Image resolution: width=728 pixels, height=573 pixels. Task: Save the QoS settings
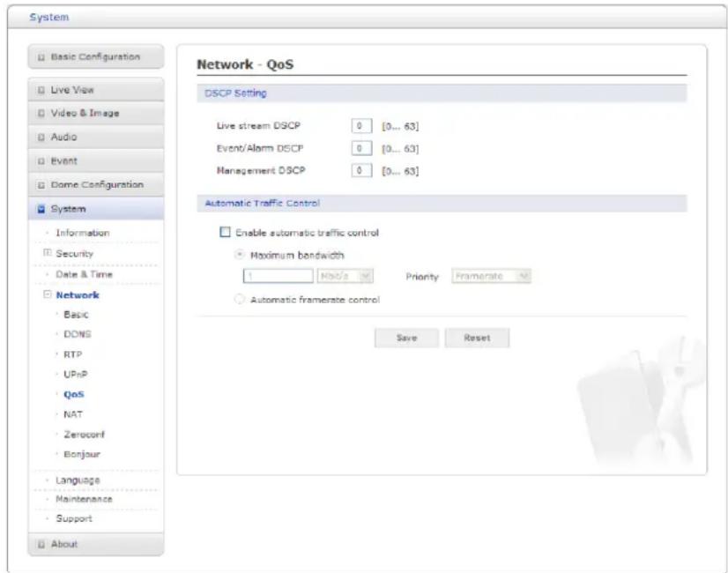click(406, 338)
